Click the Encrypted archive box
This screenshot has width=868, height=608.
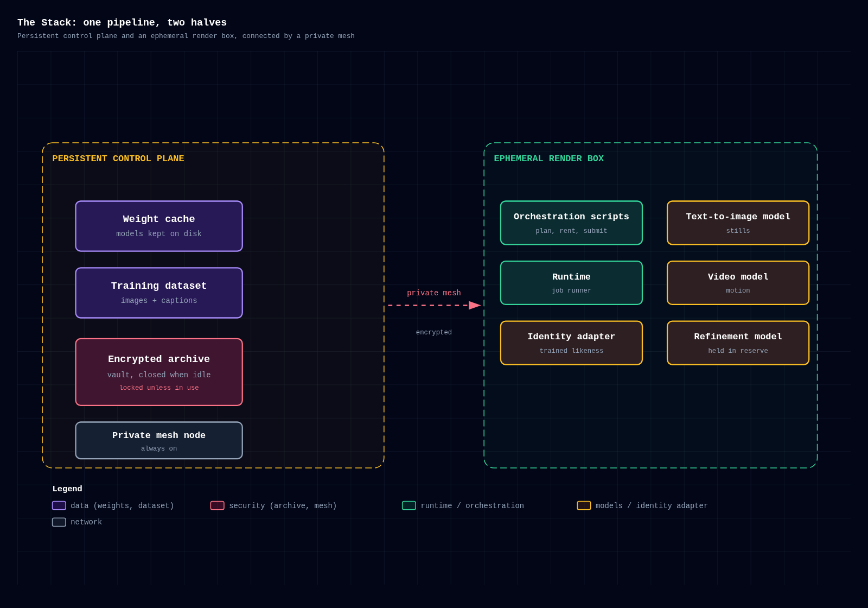pos(159,372)
